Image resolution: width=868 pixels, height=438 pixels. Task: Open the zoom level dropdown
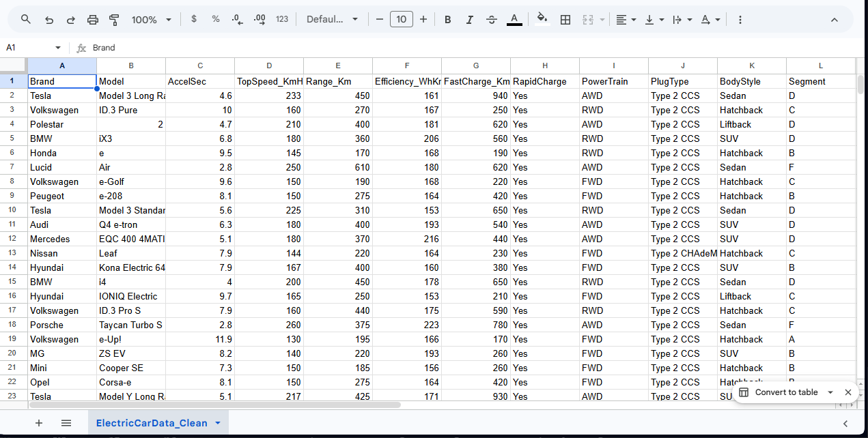[151, 20]
